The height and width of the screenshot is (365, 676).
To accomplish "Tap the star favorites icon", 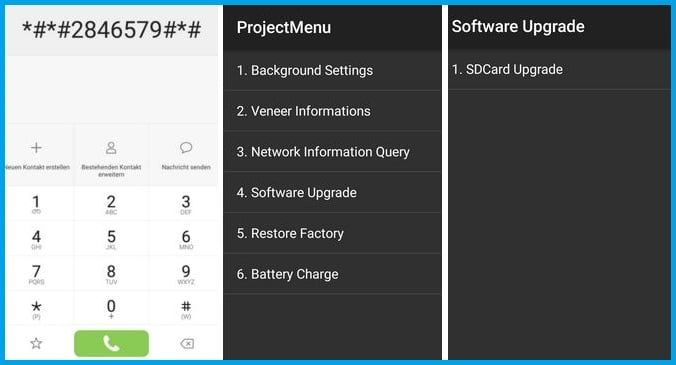I will pyautogui.click(x=36, y=343).
